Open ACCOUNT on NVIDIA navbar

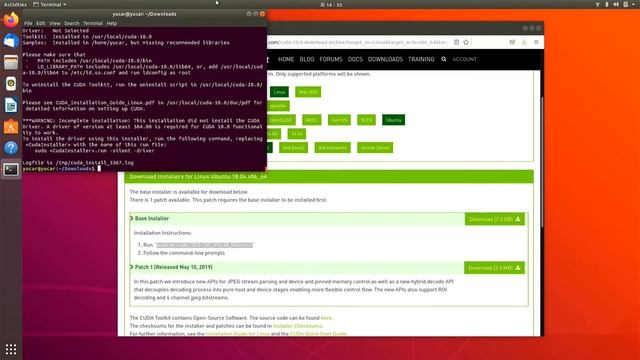coord(464,59)
